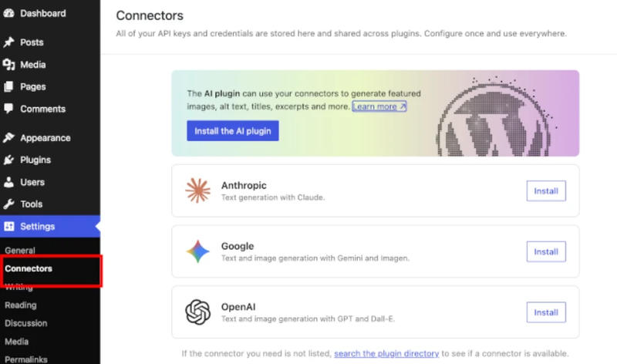
Task: Click the Pages icon in sidebar
Action: point(8,86)
